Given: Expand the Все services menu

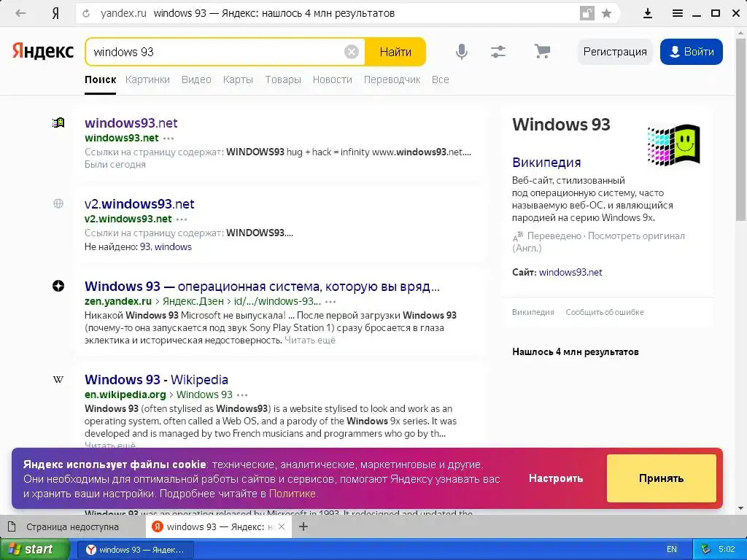Looking at the screenshot, I should (440, 79).
